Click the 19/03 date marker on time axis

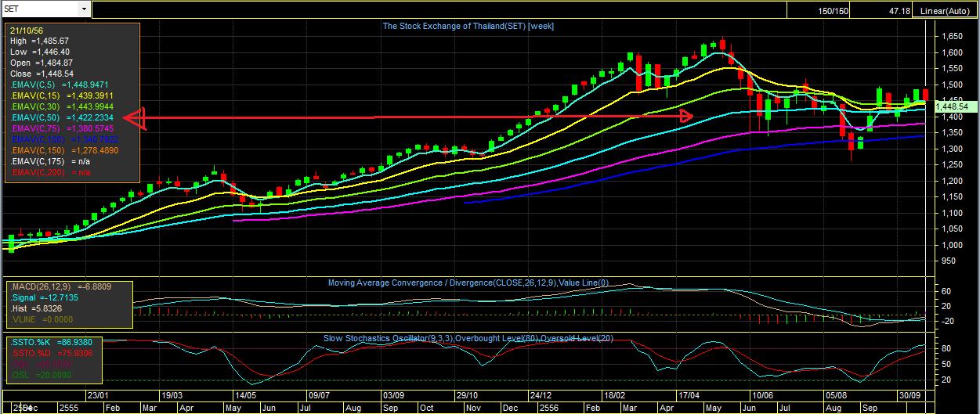(x=172, y=396)
